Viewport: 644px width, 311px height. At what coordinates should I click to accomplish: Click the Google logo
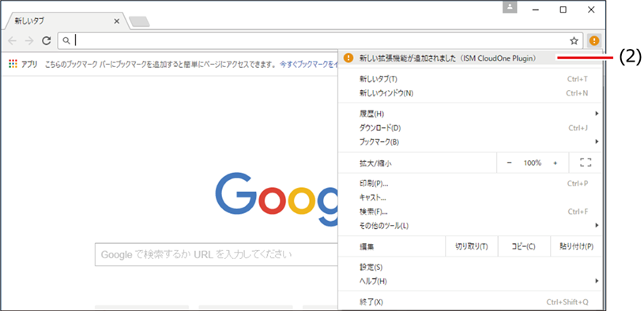[x=276, y=199]
